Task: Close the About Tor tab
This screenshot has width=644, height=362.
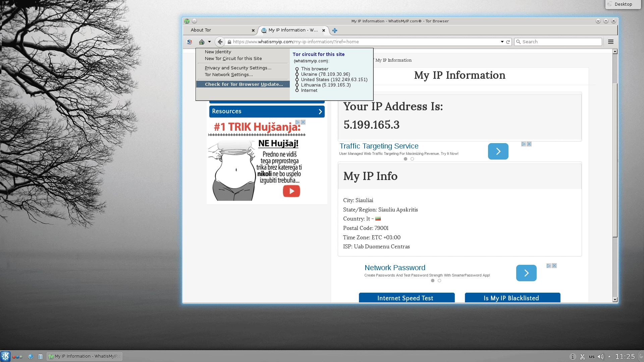Action: pos(253,31)
